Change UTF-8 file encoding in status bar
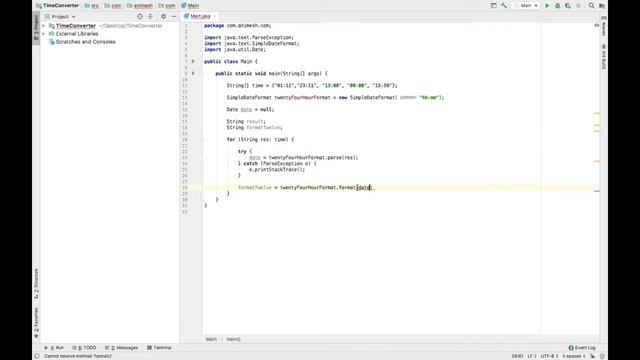Screen dimensions: 640x360 point(549,356)
